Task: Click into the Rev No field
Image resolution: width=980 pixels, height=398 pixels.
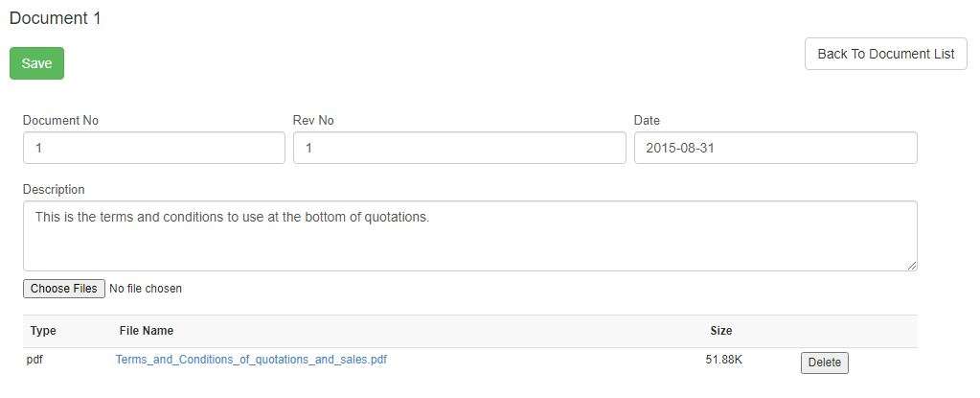Action: 459,148
